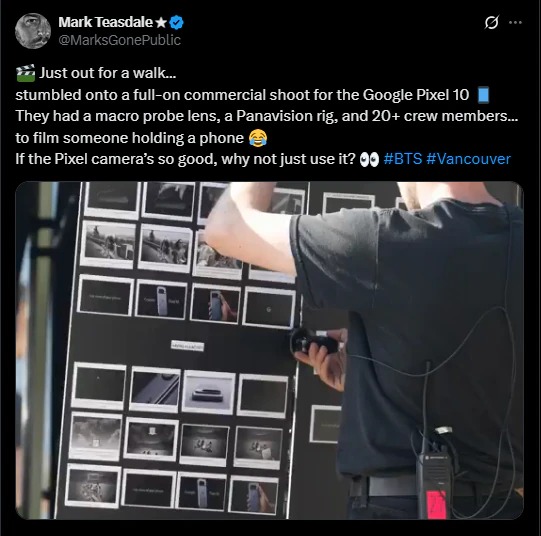Screen dimensions: 541x536
Task: Click the phone side-view storyboard frame in video
Action: 209,392
